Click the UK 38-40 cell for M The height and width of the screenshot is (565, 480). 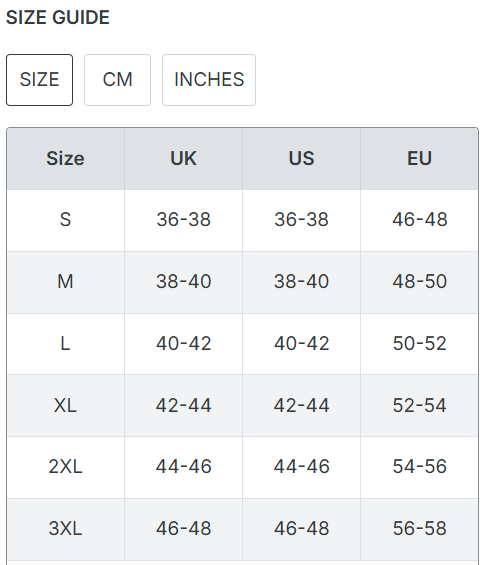pyautogui.click(x=183, y=281)
